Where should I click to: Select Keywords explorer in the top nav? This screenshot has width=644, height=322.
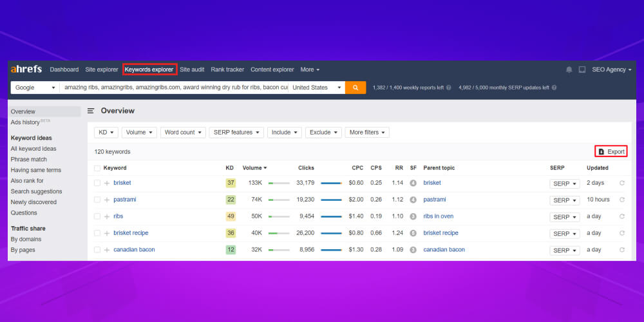click(x=149, y=70)
